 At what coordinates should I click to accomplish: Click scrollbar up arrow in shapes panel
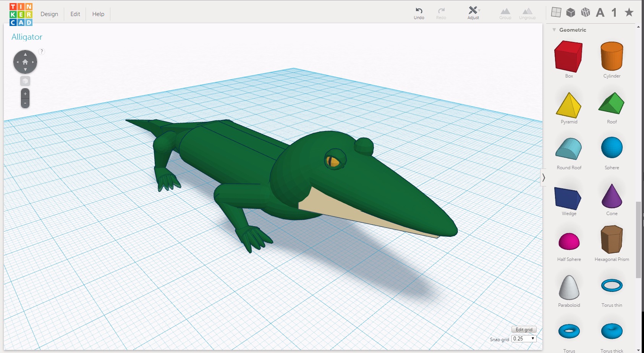point(638,27)
